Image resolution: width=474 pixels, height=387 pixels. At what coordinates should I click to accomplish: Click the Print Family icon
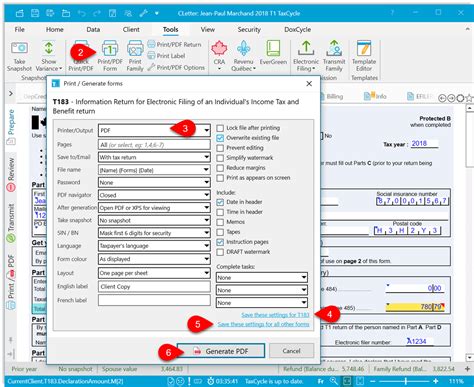click(135, 49)
